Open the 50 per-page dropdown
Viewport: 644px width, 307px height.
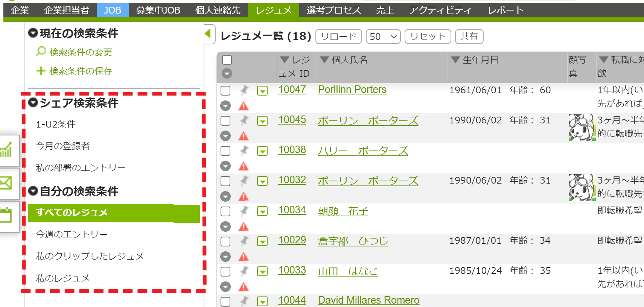coord(383,36)
